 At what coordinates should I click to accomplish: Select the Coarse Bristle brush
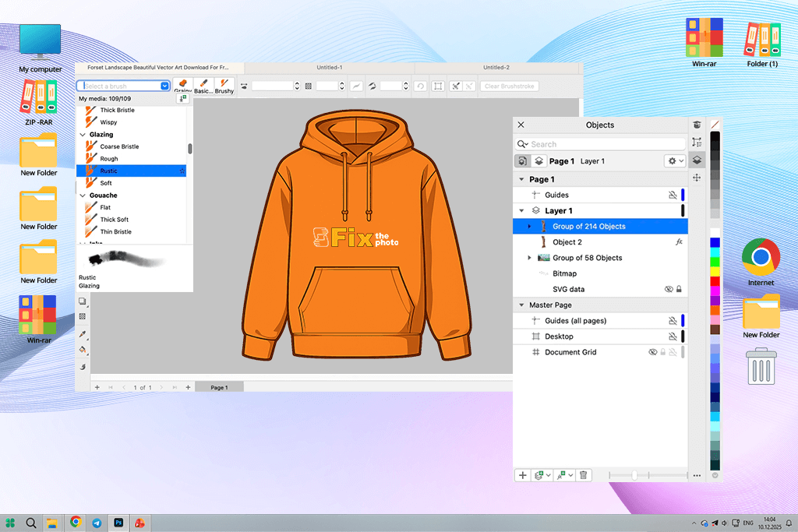click(x=131, y=146)
